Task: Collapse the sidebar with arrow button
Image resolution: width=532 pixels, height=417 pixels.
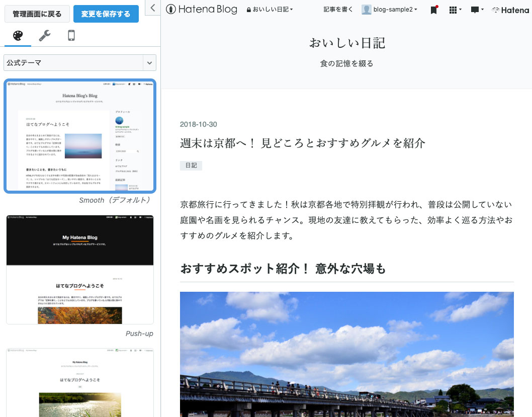Action: [153, 7]
